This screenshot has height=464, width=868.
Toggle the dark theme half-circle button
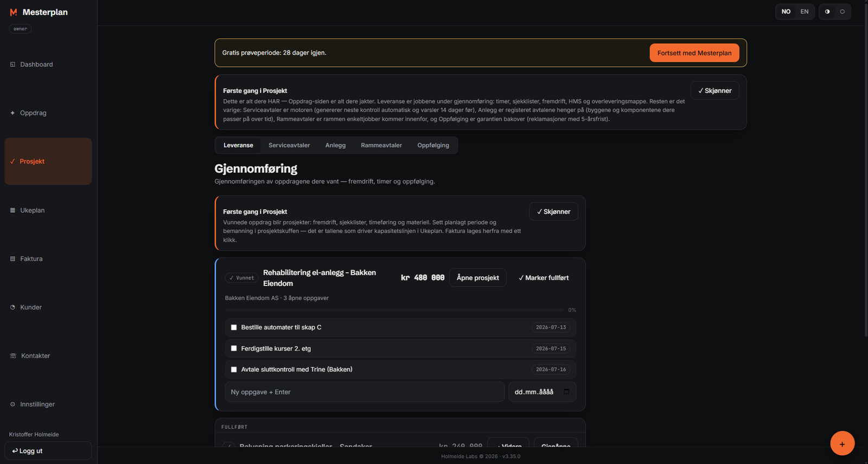click(x=827, y=11)
